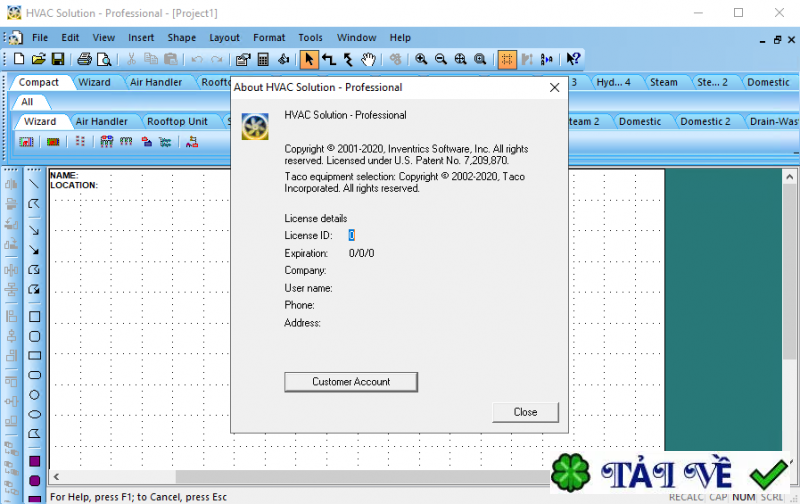
Task: Select the zigzag direct connector tool
Action: 348,59
